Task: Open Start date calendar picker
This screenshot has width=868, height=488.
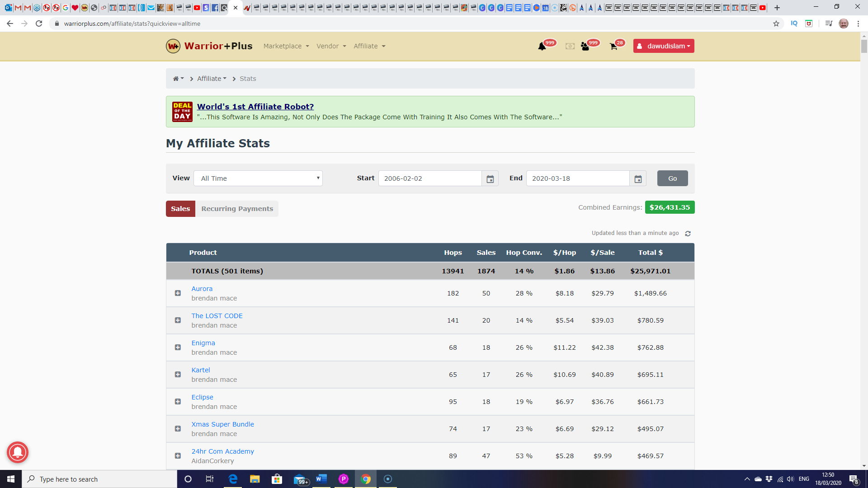Action: [490, 178]
